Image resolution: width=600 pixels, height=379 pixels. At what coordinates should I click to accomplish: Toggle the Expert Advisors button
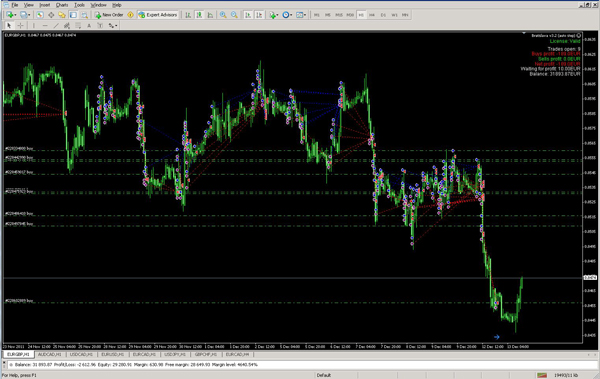pos(158,15)
